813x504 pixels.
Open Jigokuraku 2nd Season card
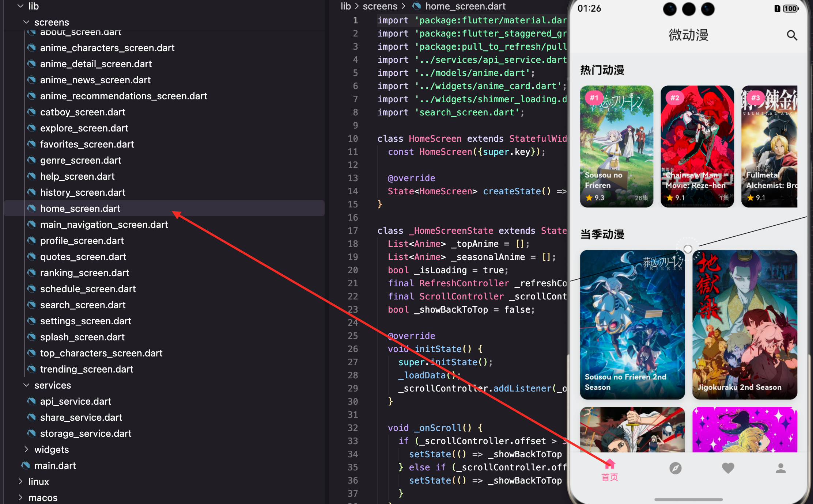745,324
